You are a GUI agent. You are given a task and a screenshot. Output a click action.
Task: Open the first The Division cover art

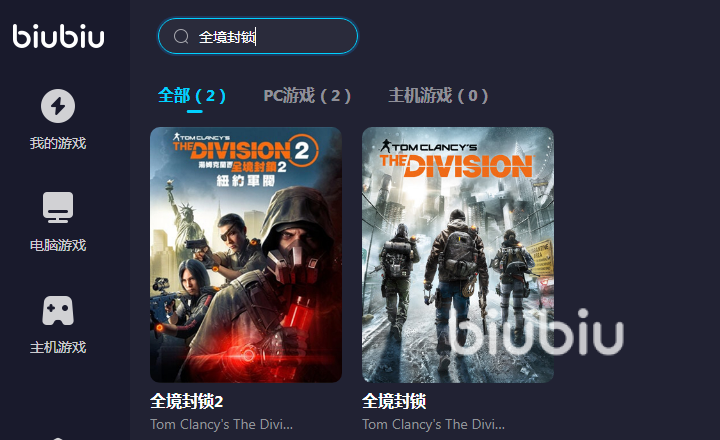(x=458, y=255)
